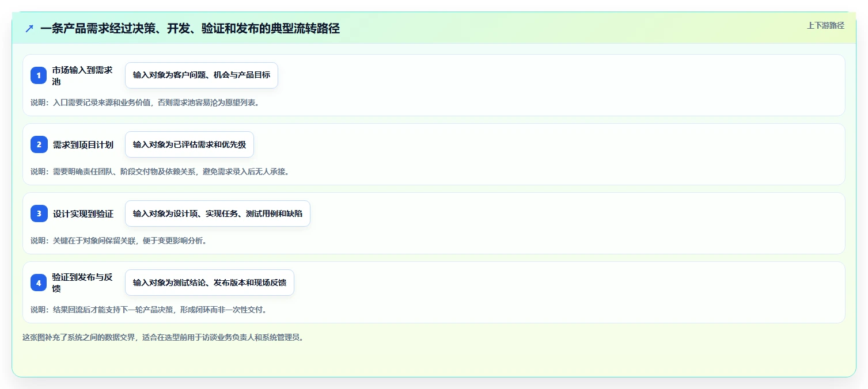Click the step 2 number badge
The height and width of the screenshot is (389, 868).
pyautogui.click(x=39, y=144)
